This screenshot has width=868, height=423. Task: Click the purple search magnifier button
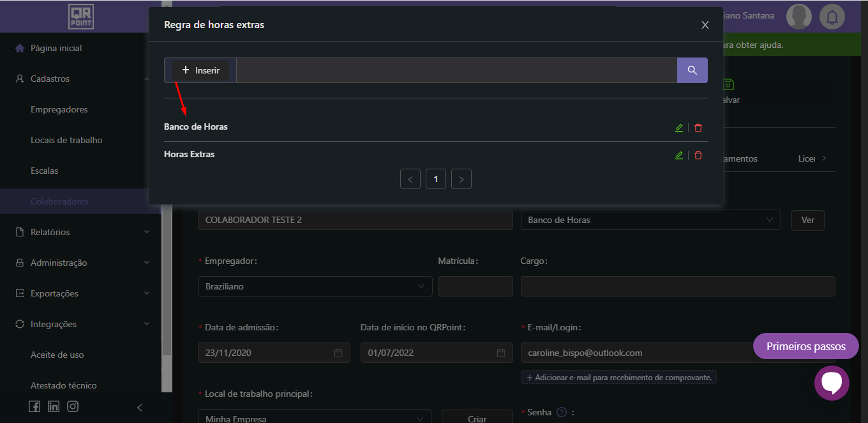(692, 70)
